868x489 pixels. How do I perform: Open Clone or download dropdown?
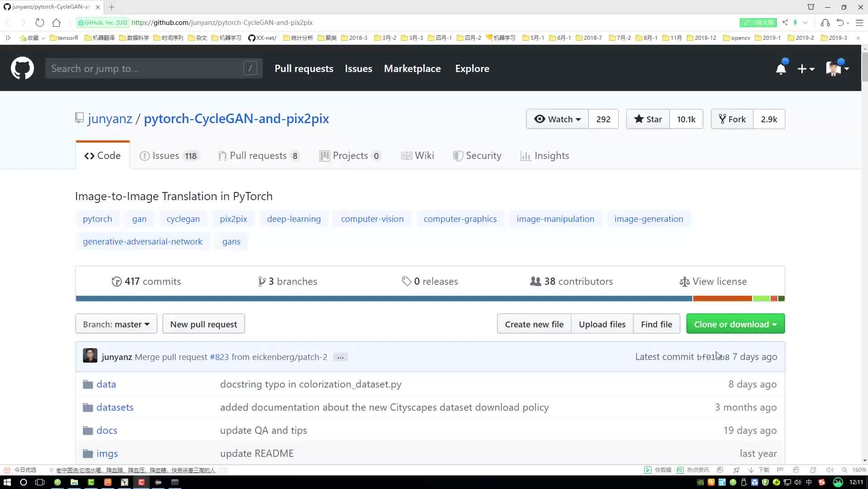(x=735, y=324)
